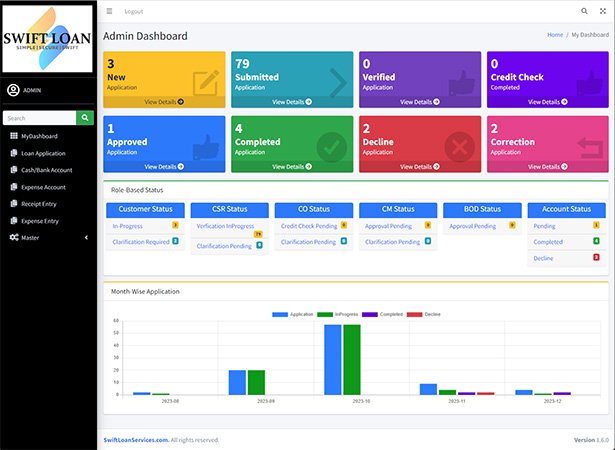The width and height of the screenshot is (615, 450).
Task: Click the hamburger menu icon in top bar
Action: click(x=109, y=11)
